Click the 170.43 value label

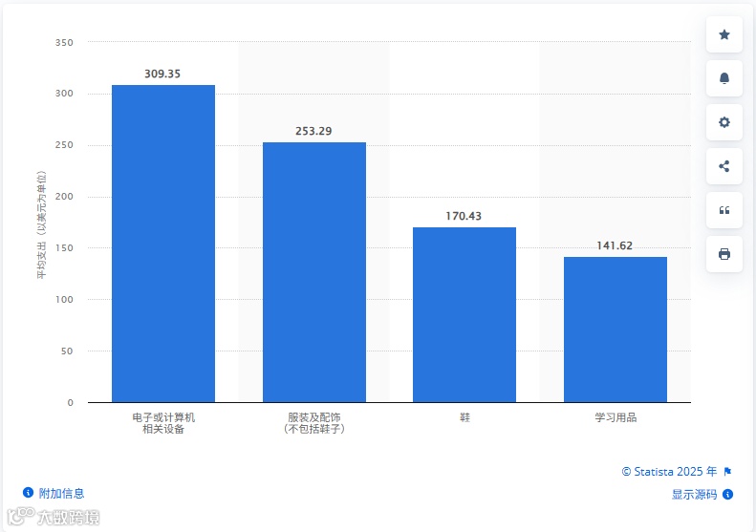click(464, 216)
